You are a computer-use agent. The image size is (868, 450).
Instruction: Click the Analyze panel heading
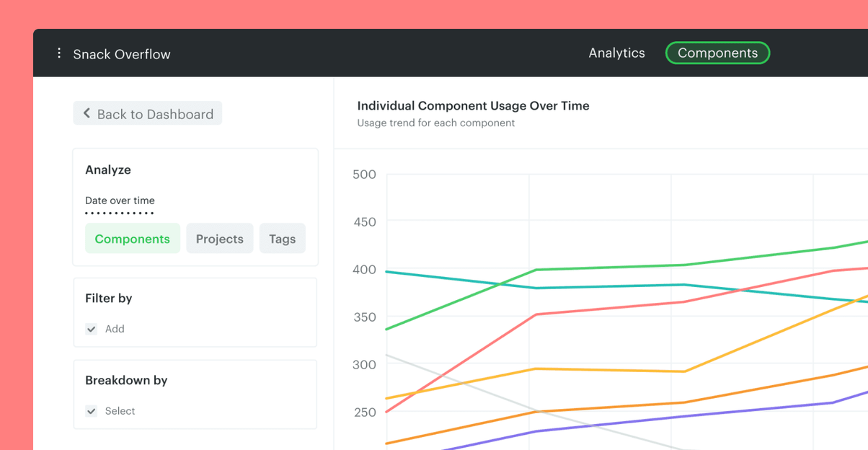click(x=108, y=169)
